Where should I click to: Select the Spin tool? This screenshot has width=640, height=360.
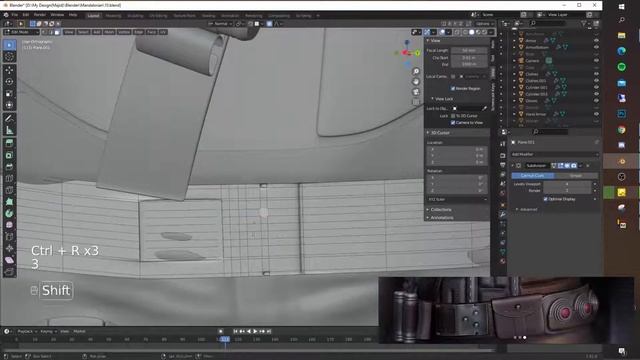click(x=9, y=213)
